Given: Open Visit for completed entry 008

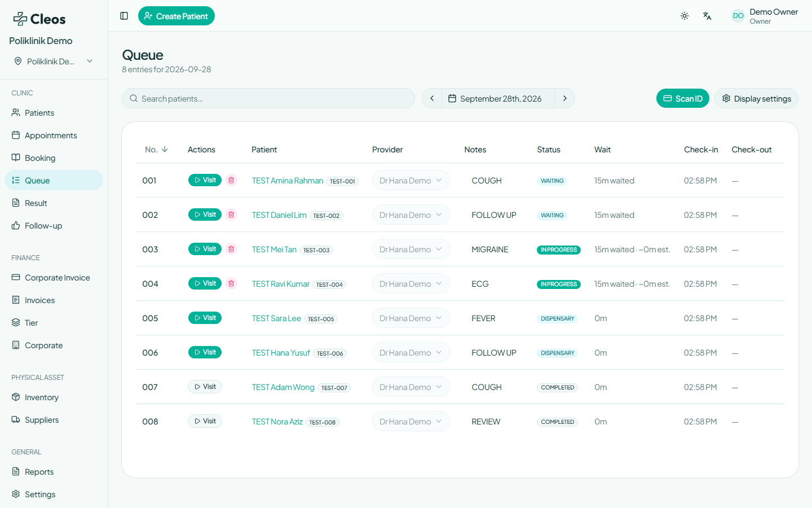Looking at the screenshot, I should [x=205, y=421].
